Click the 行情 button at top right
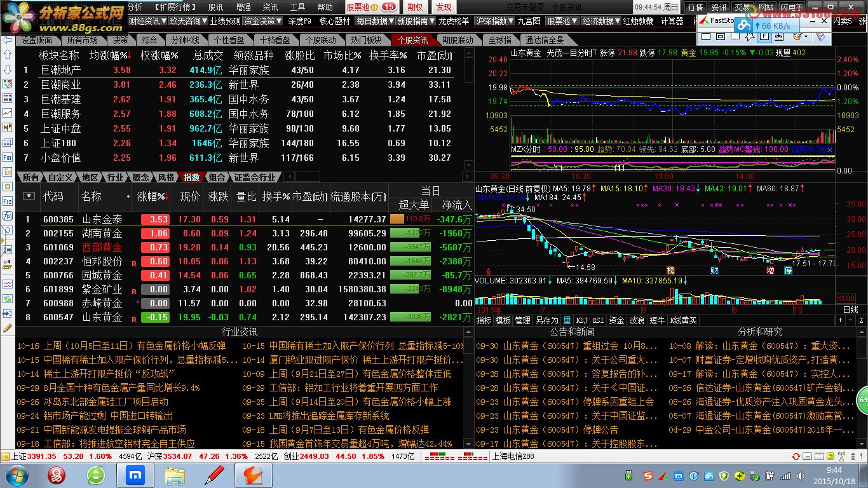This screenshot has height=488, width=868. pos(696,7)
